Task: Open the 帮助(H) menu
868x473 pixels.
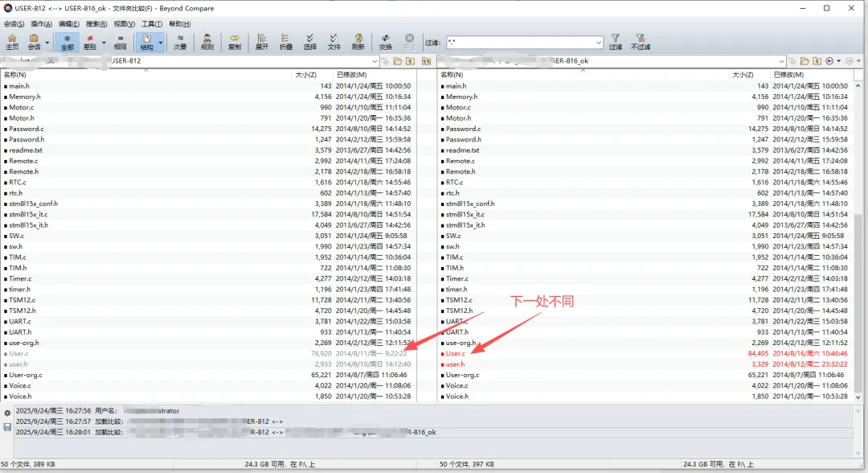Action: point(179,24)
